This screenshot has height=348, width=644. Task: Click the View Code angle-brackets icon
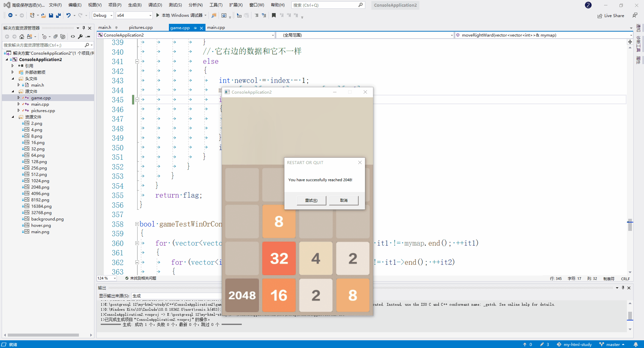pos(73,37)
